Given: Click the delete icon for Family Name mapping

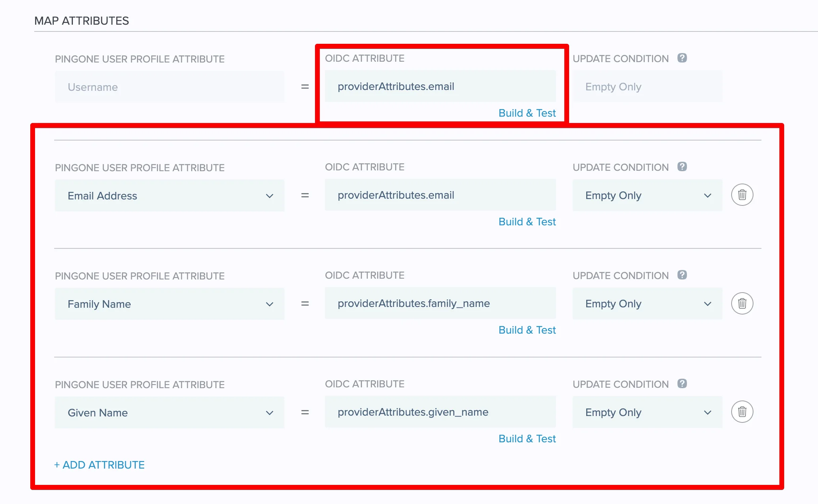Looking at the screenshot, I should tap(742, 304).
